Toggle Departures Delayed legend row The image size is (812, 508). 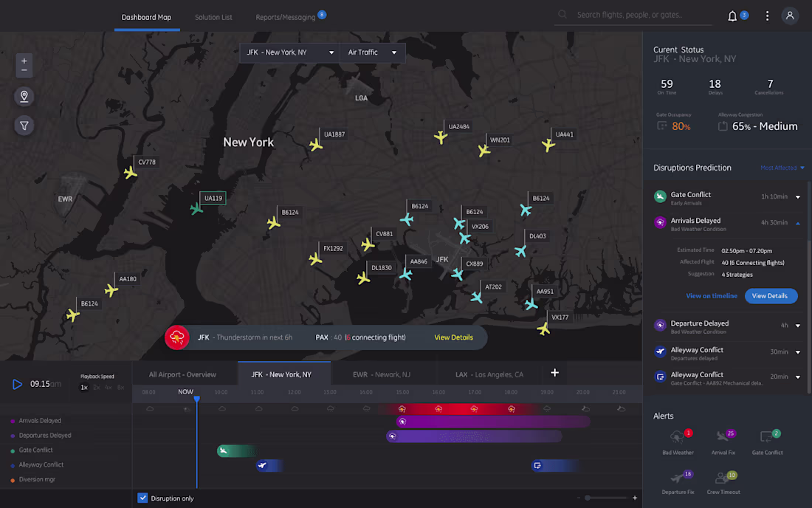[x=41, y=436]
